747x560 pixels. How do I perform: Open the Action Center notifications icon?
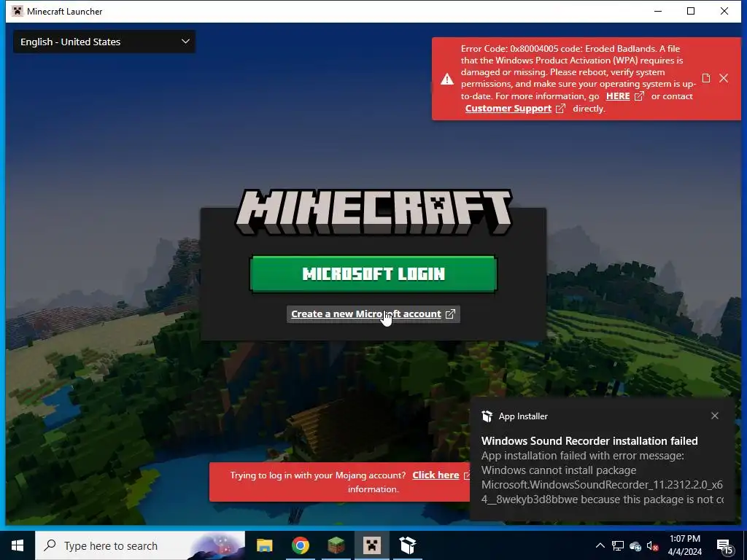[x=724, y=546]
